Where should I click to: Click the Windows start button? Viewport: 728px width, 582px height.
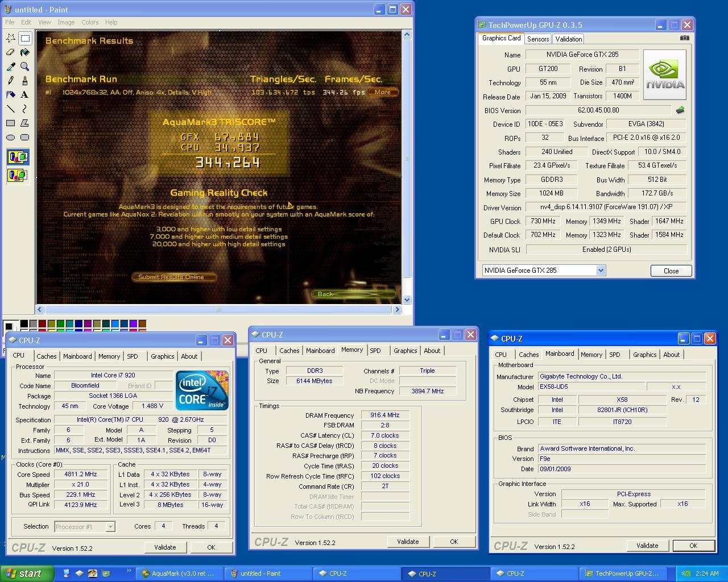[27, 573]
